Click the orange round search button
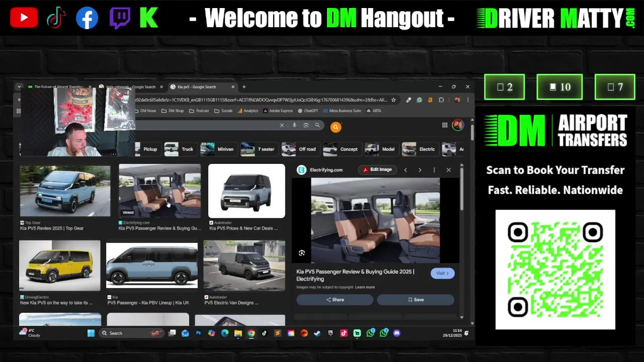Viewport: 644px width, 362px height. [x=336, y=127]
